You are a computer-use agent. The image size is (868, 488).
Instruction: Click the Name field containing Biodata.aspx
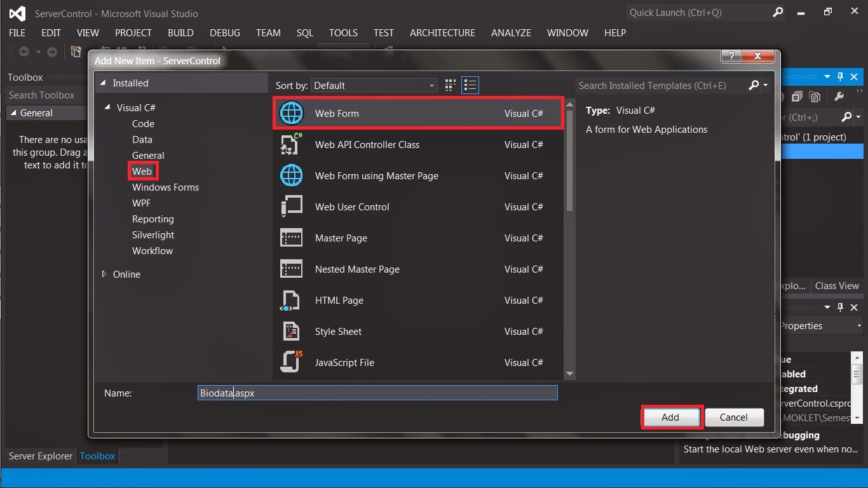pyautogui.click(x=378, y=393)
